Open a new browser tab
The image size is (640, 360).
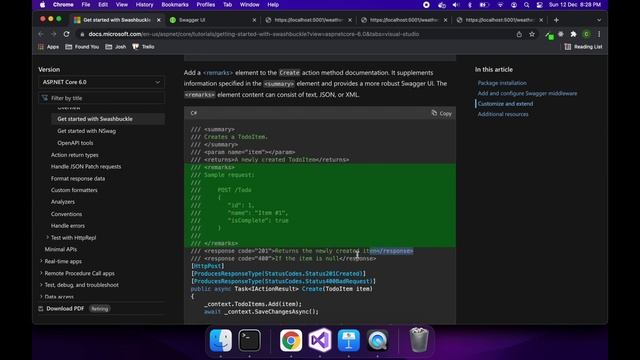(x=556, y=20)
